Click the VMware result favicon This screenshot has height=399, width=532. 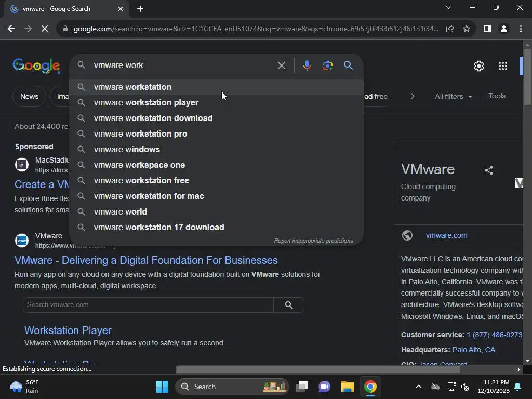(x=22, y=241)
